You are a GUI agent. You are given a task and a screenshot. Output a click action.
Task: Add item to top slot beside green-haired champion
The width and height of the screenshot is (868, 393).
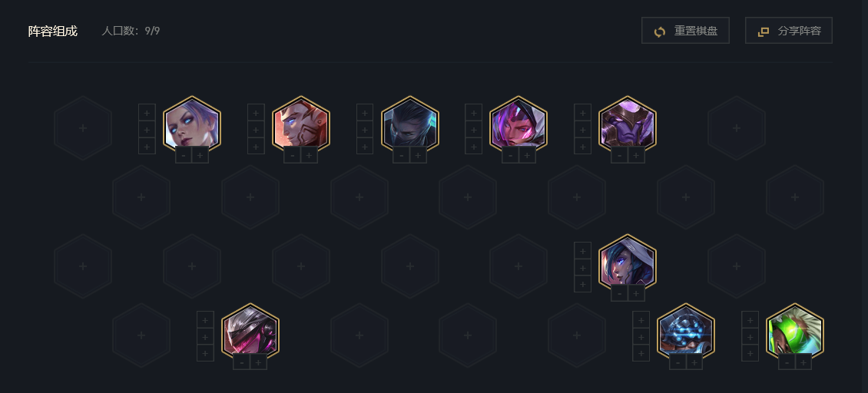(750, 320)
